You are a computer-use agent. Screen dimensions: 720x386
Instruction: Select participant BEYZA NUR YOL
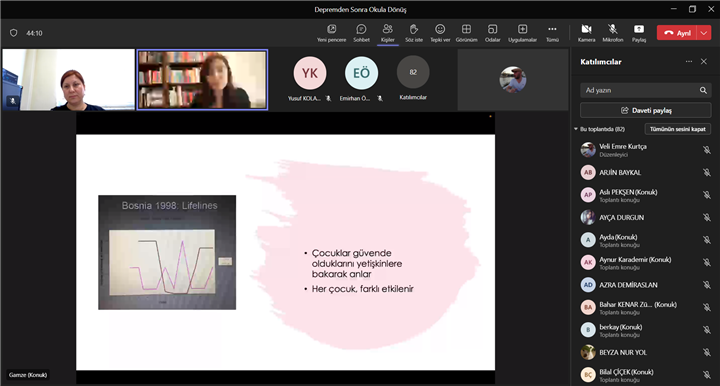pos(646,352)
